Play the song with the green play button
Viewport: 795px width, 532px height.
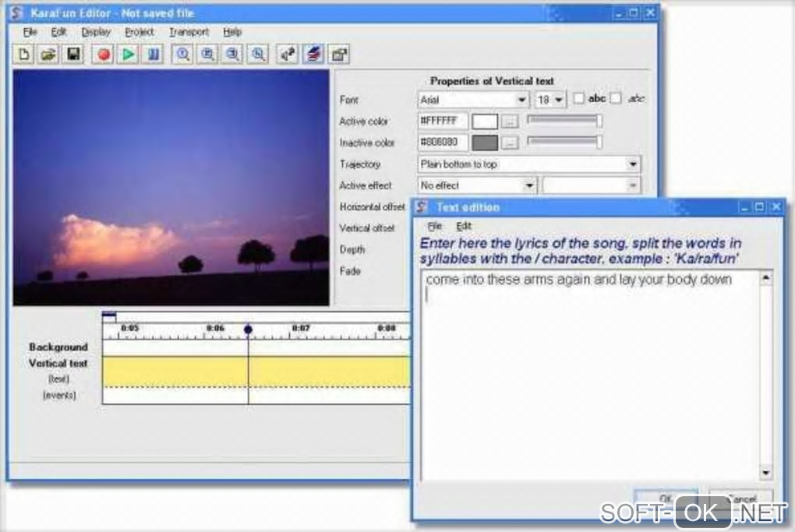click(x=129, y=55)
